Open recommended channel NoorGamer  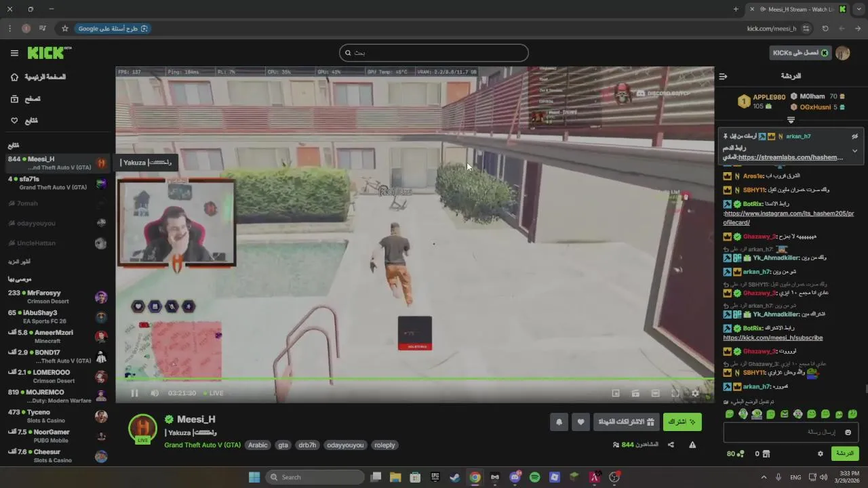(58, 436)
